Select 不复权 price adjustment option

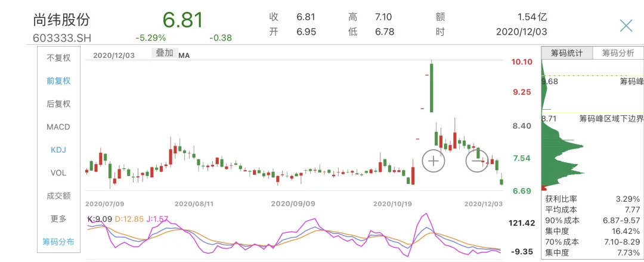tap(58, 58)
